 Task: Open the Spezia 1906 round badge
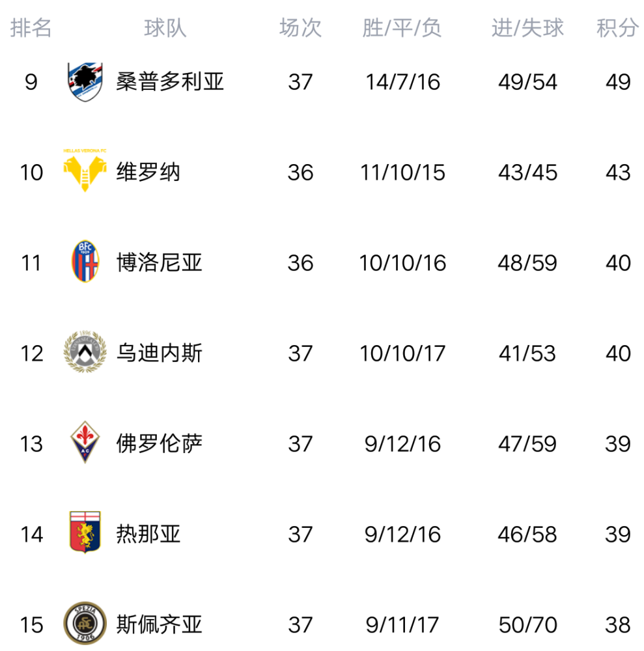coord(85,624)
